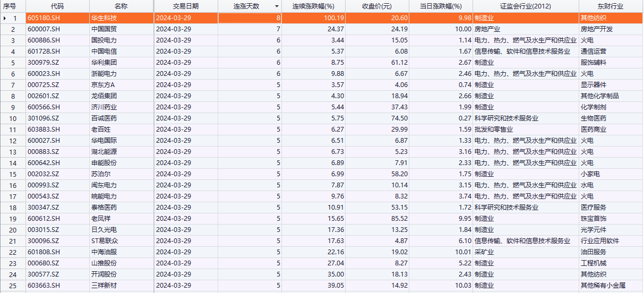Click the 连续涨跌幅(%) column header
The height and width of the screenshot is (293, 644).
313,6
